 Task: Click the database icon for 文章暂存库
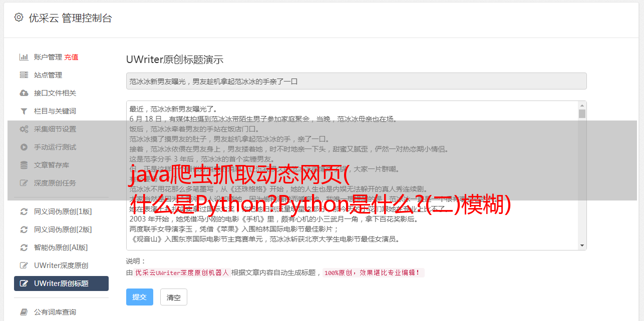coord(24,165)
